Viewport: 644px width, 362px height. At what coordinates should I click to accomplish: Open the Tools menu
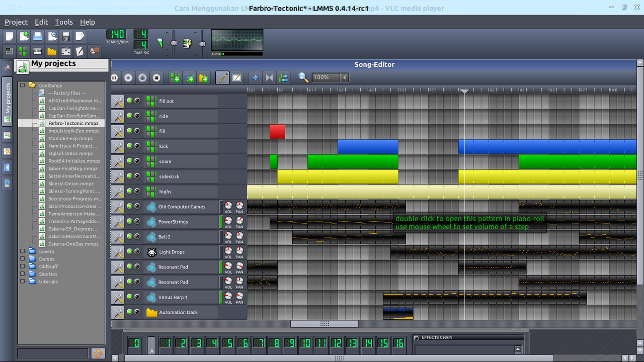[64, 22]
